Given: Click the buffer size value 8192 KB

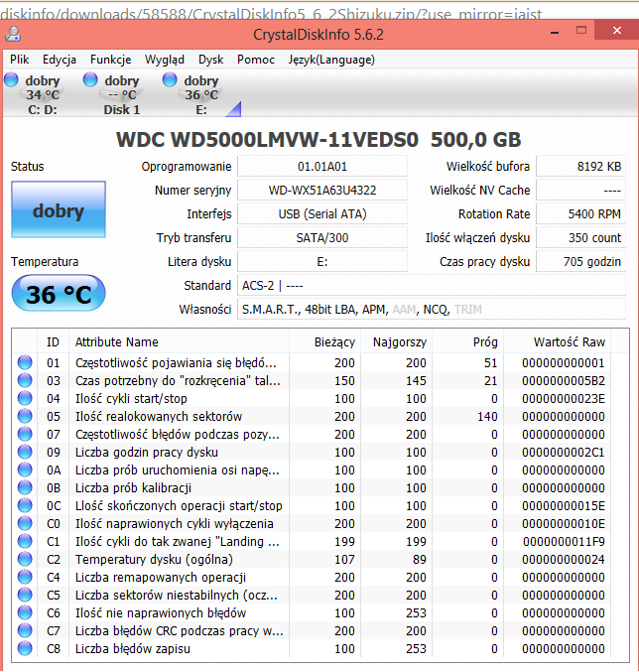Looking at the screenshot, I should click(580, 167).
